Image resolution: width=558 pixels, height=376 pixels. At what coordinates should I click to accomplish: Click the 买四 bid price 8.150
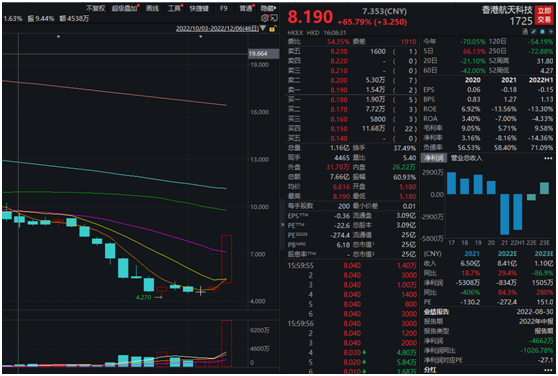pyautogui.click(x=338, y=129)
